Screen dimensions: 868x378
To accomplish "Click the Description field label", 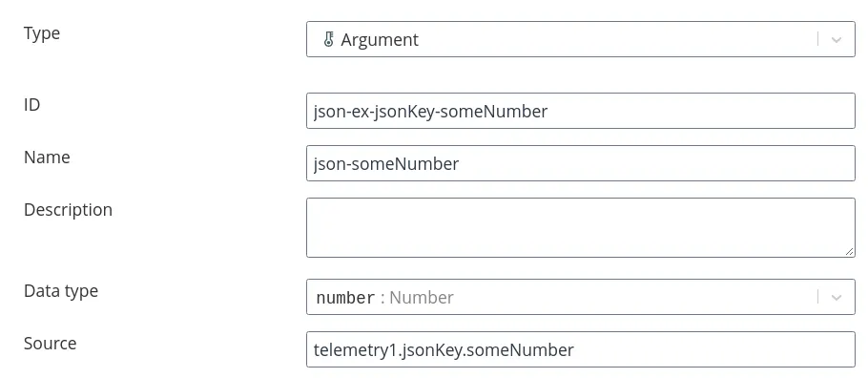I will click(68, 210).
